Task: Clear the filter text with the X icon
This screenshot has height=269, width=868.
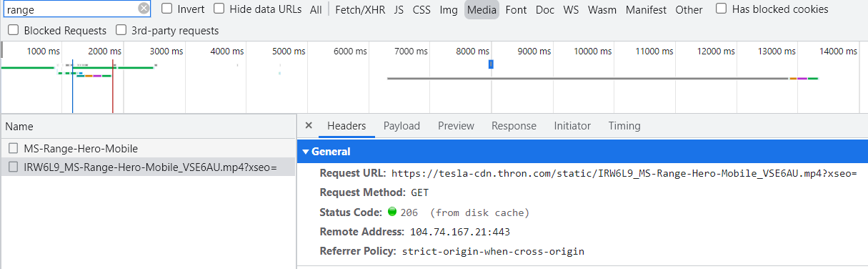Action: [144, 9]
